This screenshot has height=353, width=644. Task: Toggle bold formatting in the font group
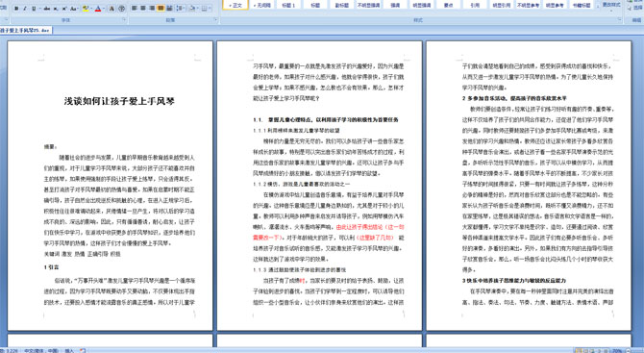pyautogui.click(x=16, y=9)
